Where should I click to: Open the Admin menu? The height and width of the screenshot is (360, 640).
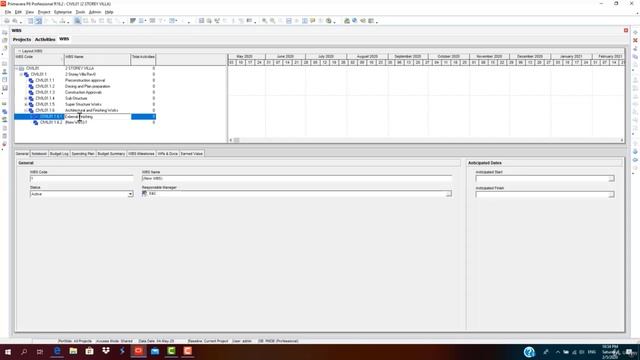(95, 12)
